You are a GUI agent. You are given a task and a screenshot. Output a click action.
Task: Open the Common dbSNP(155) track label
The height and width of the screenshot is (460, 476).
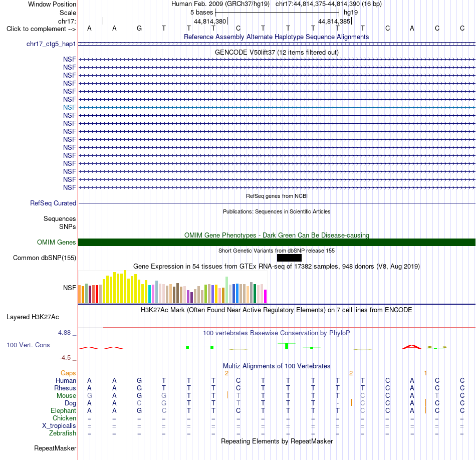[x=45, y=258]
